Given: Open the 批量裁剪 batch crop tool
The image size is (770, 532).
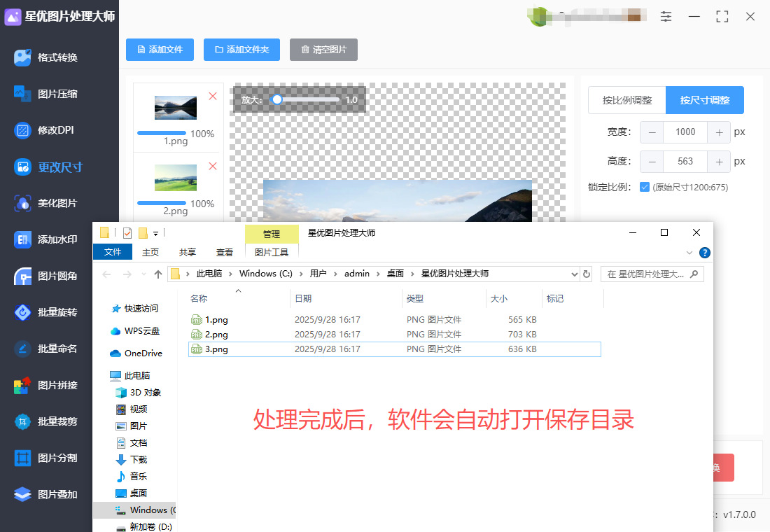Looking at the screenshot, I should pyautogui.click(x=45, y=421).
